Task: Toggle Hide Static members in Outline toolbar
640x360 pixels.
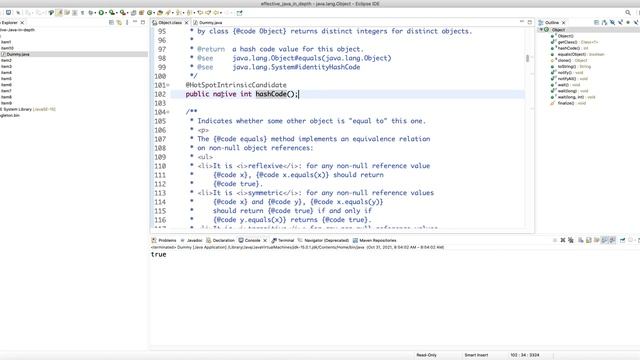Action: point(620,22)
